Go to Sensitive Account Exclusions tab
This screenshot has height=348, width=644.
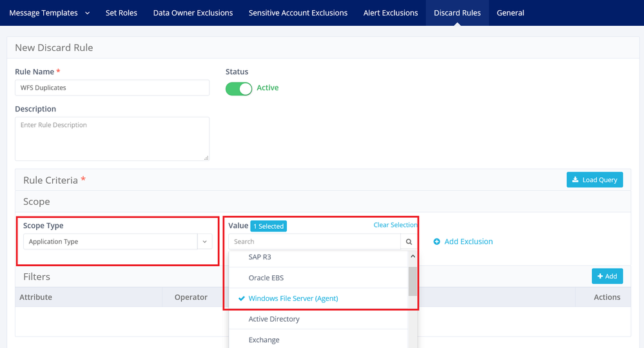298,13
